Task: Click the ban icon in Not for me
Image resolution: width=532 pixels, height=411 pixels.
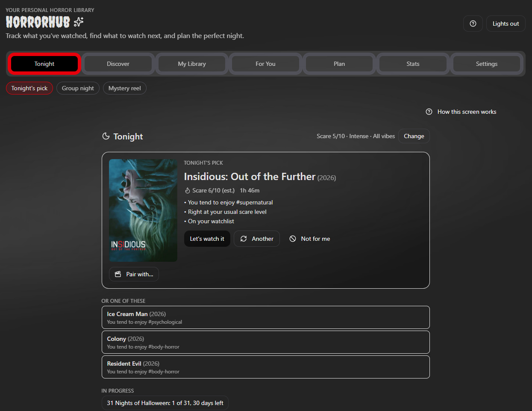Action: coord(293,239)
